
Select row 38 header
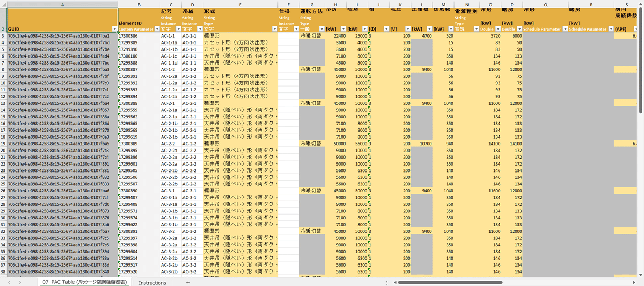pos(4,271)
